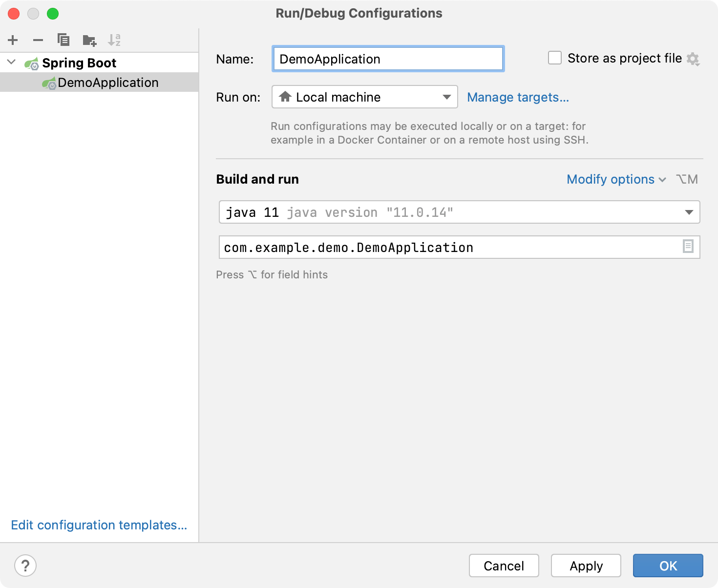Open the java 11 JRE dropdown
This screenshot has width=718, height=588.
689,212
